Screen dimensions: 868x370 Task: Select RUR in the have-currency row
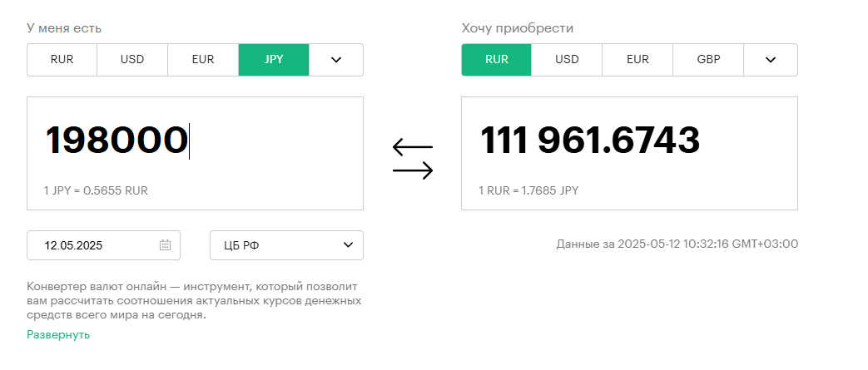point(62,60)
